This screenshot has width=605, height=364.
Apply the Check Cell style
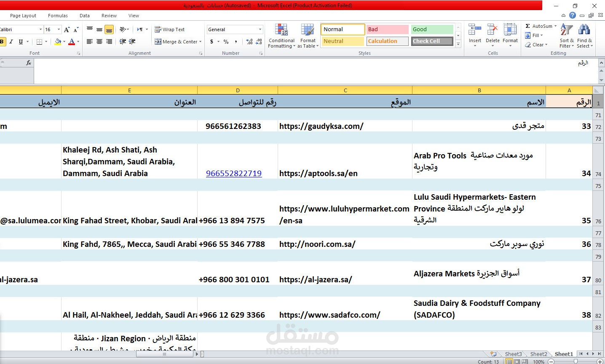(x=432, y=41)
